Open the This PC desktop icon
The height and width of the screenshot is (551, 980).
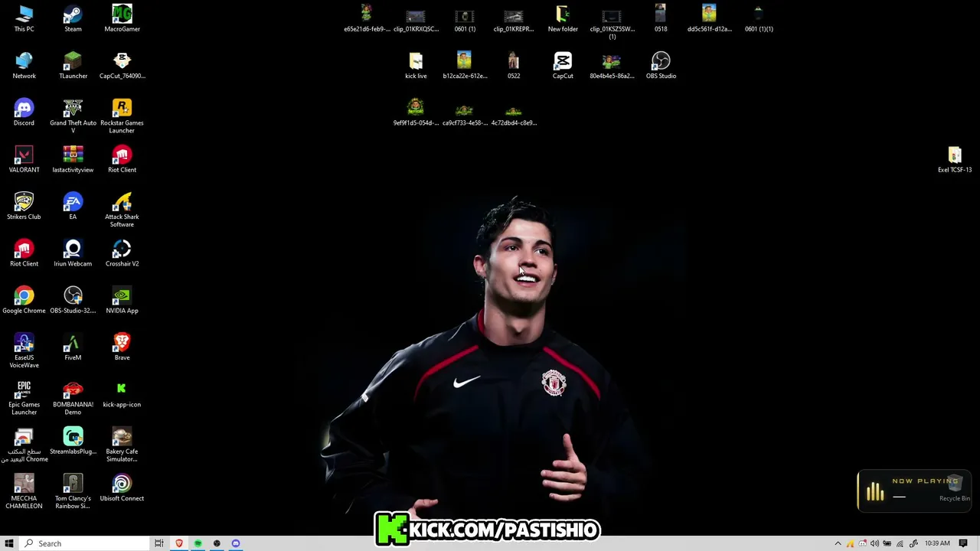pos(24,18)
